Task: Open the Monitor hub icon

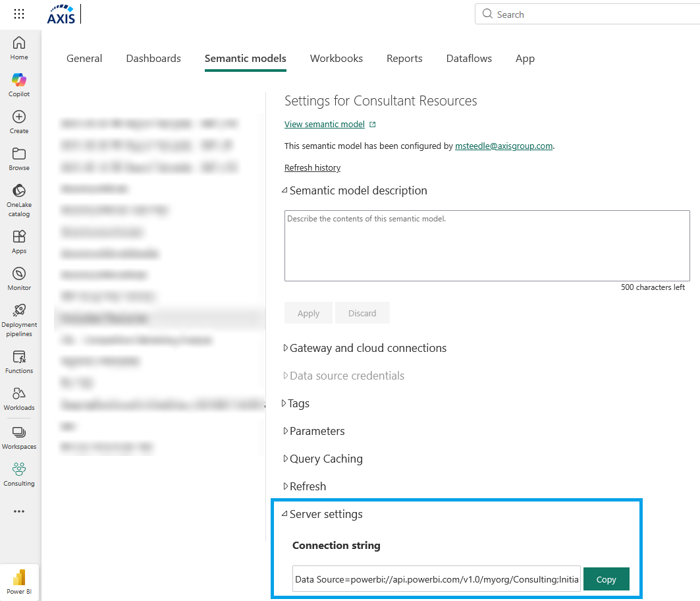Action: (x=19, y=276)
